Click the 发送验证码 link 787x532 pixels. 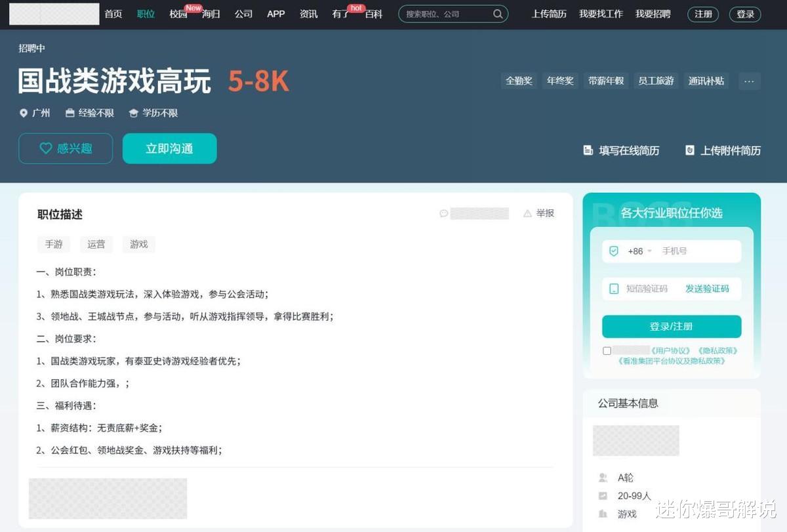[709, 289]
